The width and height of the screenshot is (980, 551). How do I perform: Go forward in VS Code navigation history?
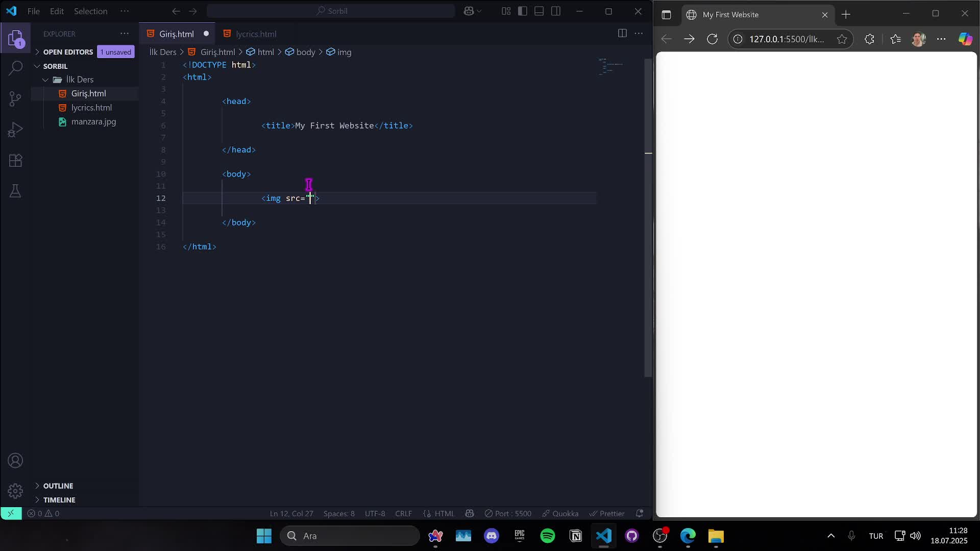click(193, 11)
